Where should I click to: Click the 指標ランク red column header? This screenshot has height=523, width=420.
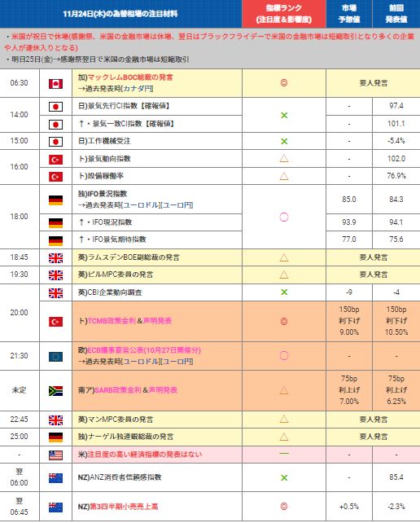pos(284,14)
